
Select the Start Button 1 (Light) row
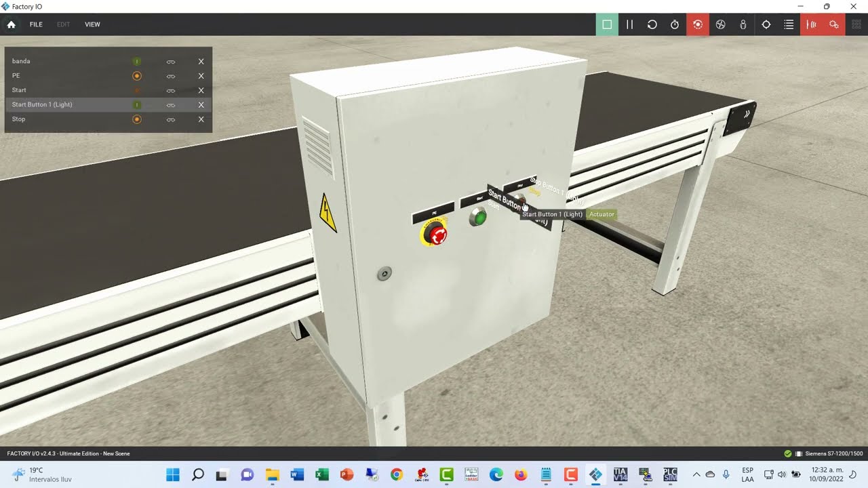point(108,104)
